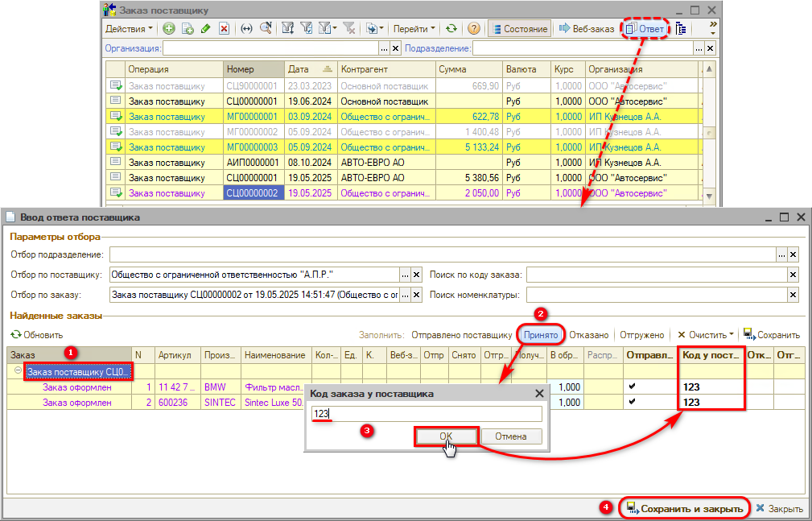
Task: Click the Ответ toolbar button
Action: (644, 29)
